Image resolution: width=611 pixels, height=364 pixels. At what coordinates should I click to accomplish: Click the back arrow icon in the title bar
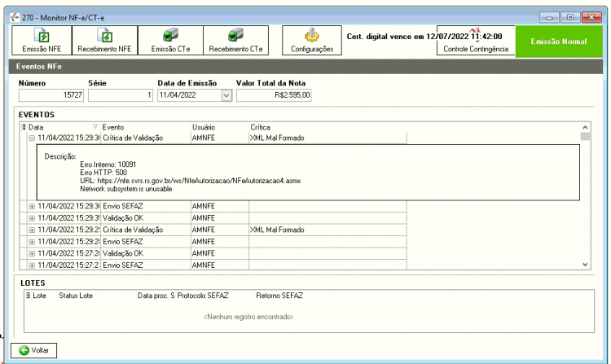tap(15, 18)
